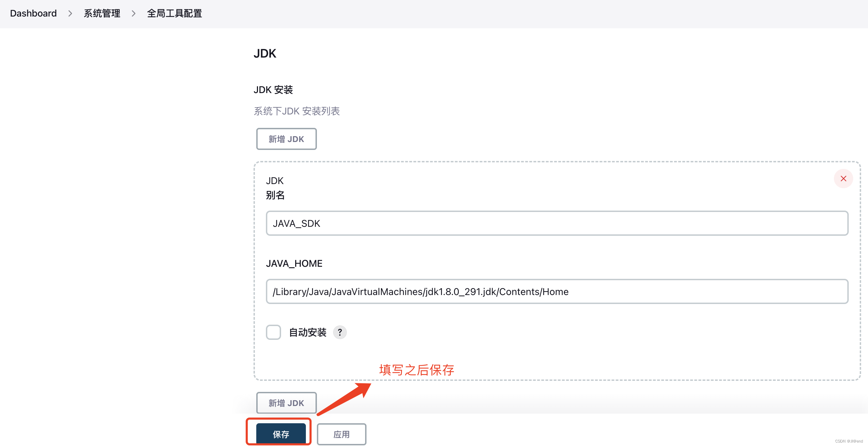Save the configuration with 保存
The width and height of the screenshot is (868, 446).
coord(281,434)
